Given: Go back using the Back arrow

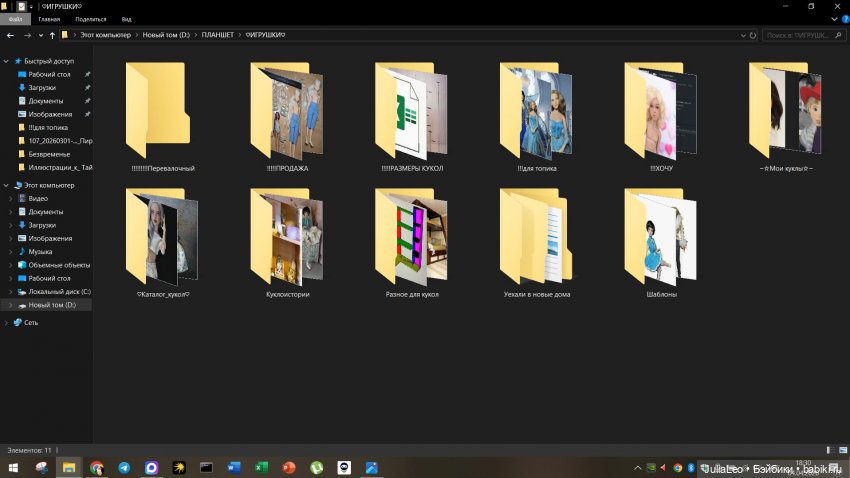Looking at the screenshot, I should tap(12, 35).
